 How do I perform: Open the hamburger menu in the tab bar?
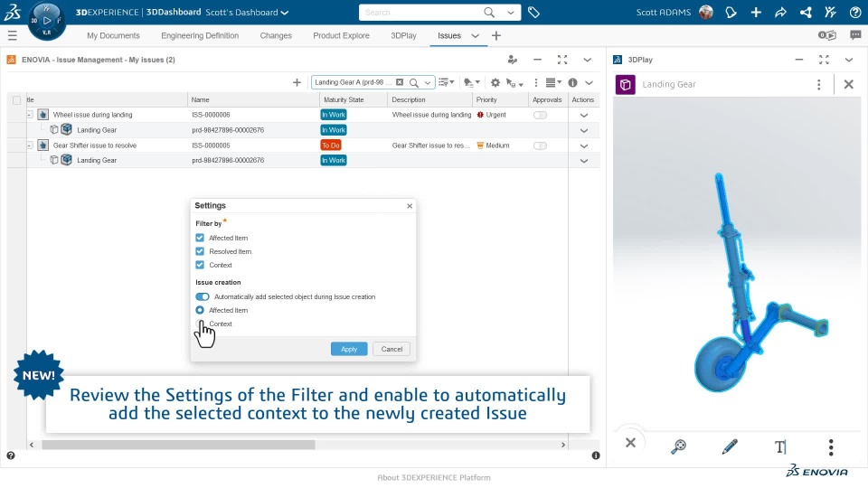pyautogui.click(x=12, y=36)
